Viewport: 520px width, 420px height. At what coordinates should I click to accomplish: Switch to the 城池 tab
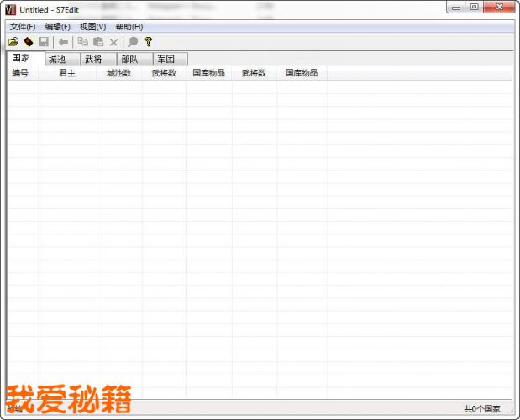[x=57, y=60]
